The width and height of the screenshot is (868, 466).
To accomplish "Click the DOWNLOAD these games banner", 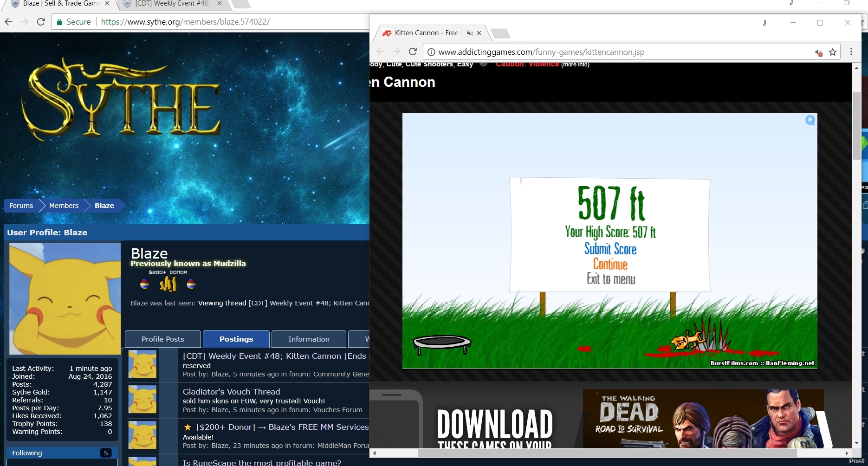I will (495, 428).
